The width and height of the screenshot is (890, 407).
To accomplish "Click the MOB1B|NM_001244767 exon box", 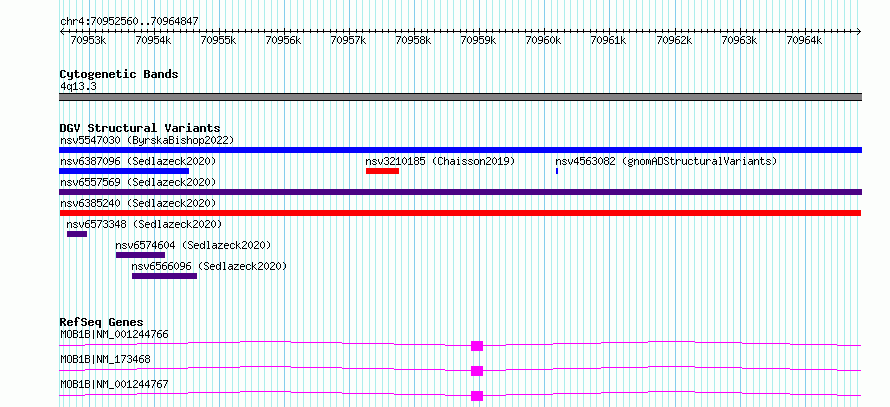I will click(477, 396).
